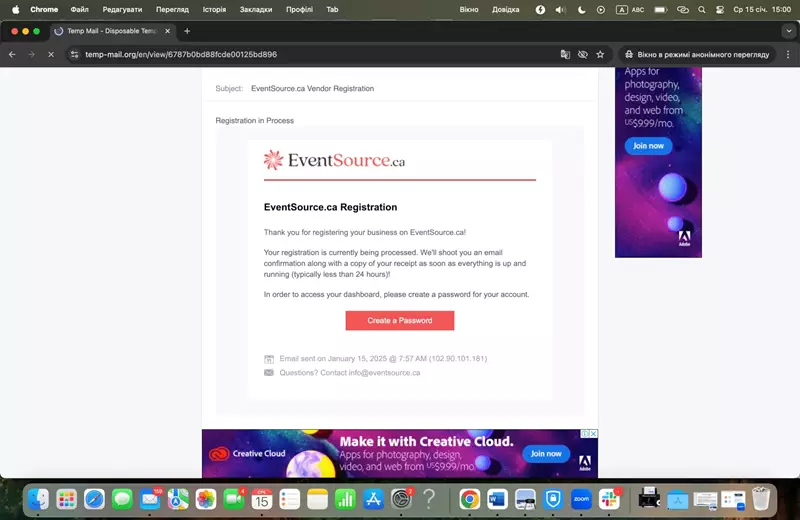Open Notes from the dock

(x=317, y=499)
